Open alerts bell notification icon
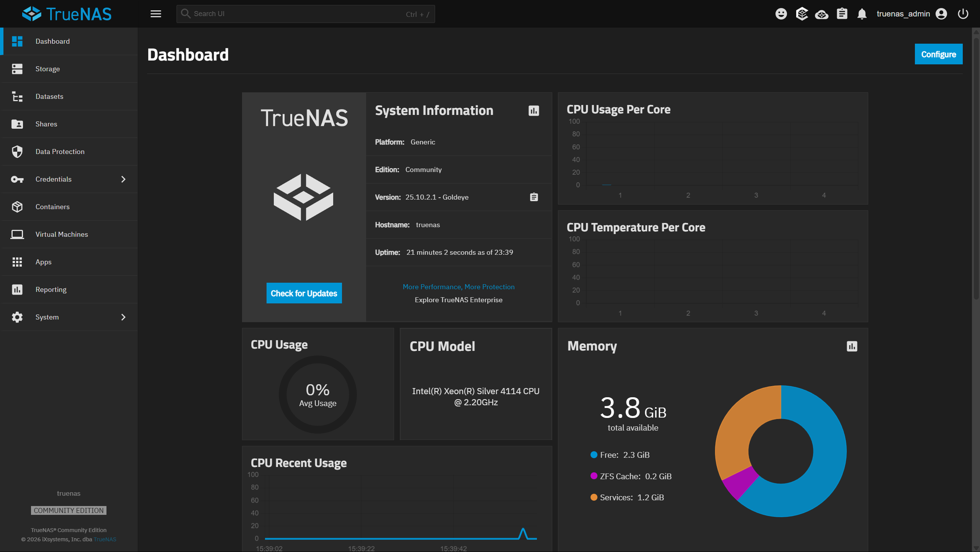980x552 pixels. coord(862,14)
